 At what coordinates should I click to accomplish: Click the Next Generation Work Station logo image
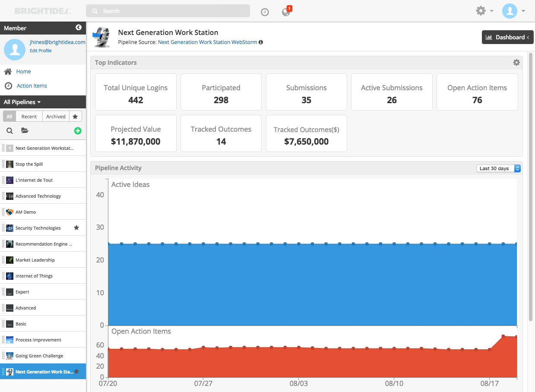(x=102, y=37)
